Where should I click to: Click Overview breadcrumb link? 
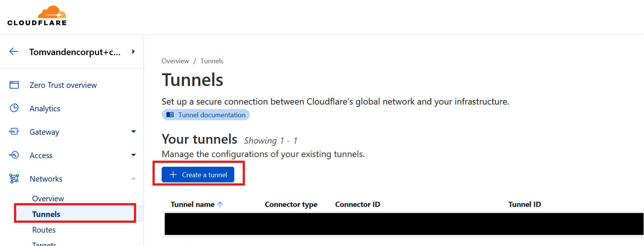[x=175, y=61]
